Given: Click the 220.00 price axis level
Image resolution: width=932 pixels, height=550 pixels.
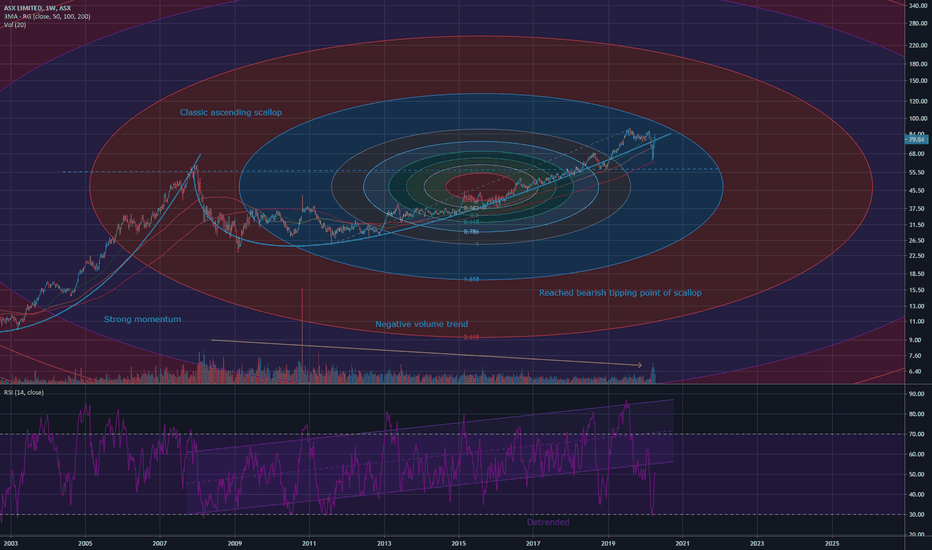Looking at the screenshot, I should (918, 45).
